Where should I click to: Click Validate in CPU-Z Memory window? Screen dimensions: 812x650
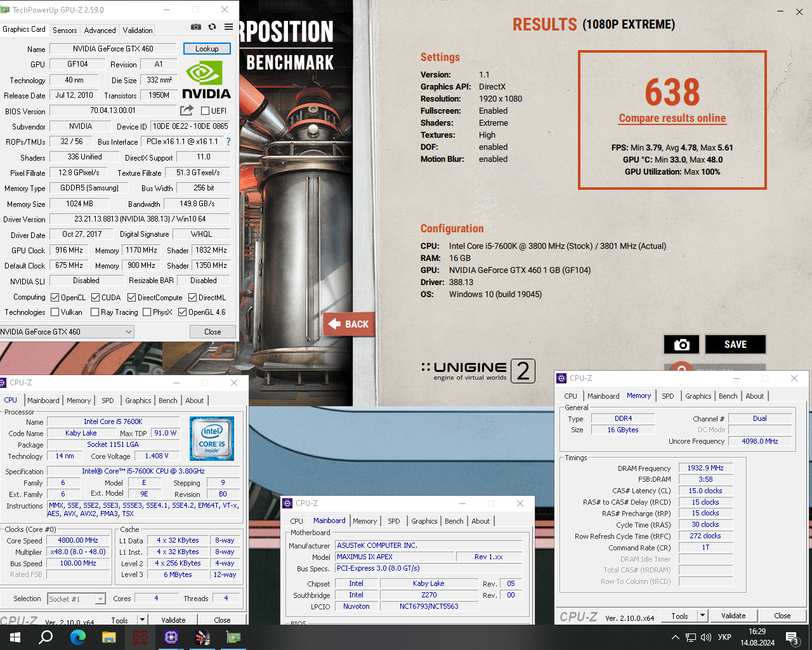(x=733, y=616)
